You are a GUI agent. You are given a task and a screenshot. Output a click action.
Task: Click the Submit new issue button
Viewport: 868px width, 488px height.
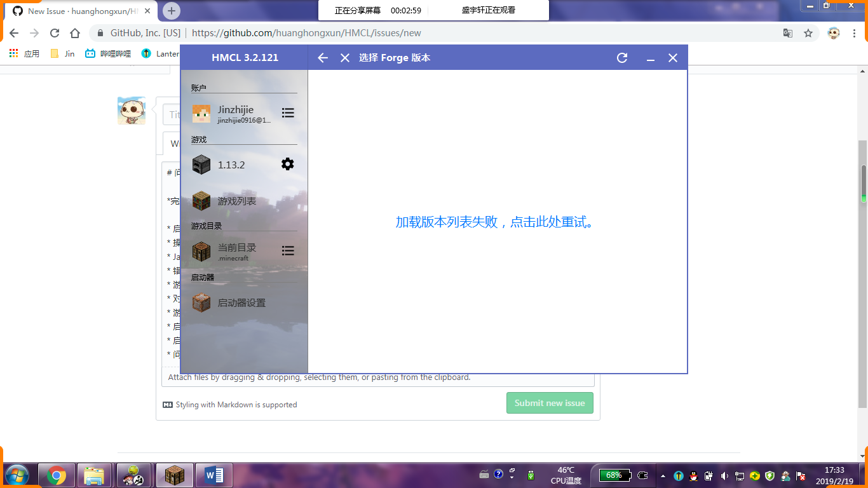point(549,403)
